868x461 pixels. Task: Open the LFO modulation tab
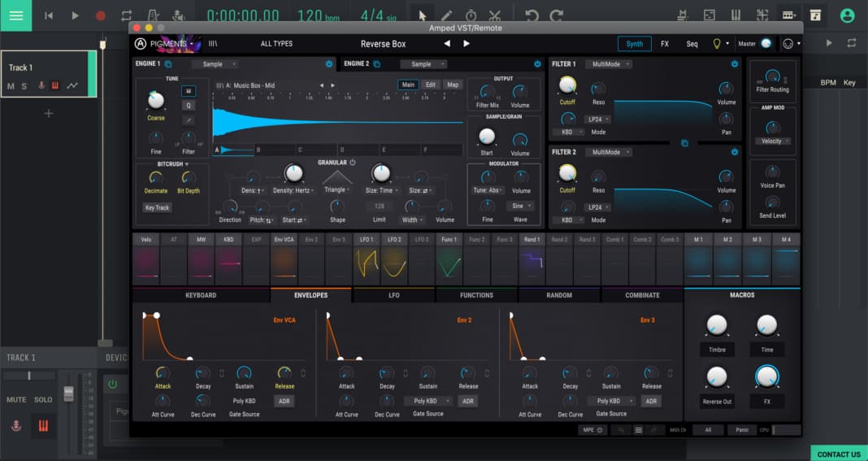[393, 295]
